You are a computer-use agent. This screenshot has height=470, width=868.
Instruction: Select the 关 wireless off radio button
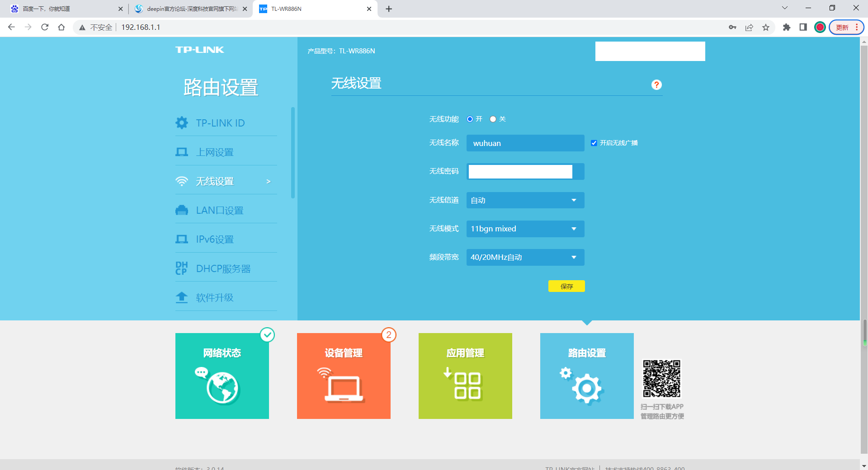pos(493,119)
